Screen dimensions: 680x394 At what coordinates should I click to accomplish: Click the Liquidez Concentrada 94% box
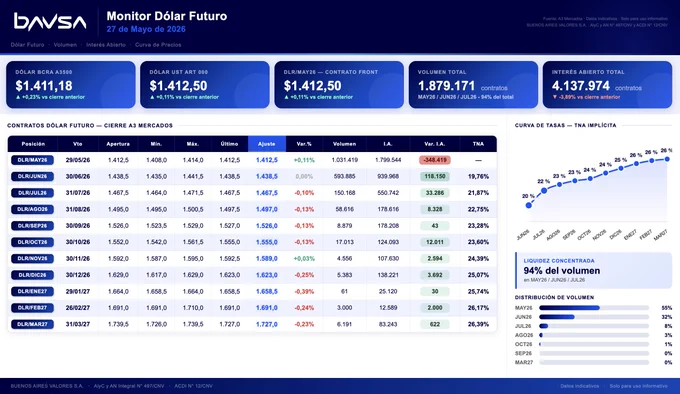[594, 270]
